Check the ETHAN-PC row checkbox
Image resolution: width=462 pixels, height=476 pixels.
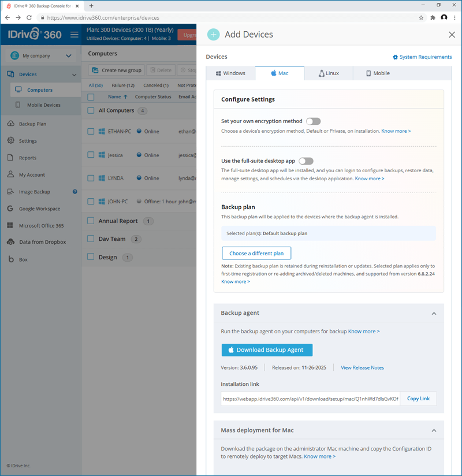tap(91, 132)
